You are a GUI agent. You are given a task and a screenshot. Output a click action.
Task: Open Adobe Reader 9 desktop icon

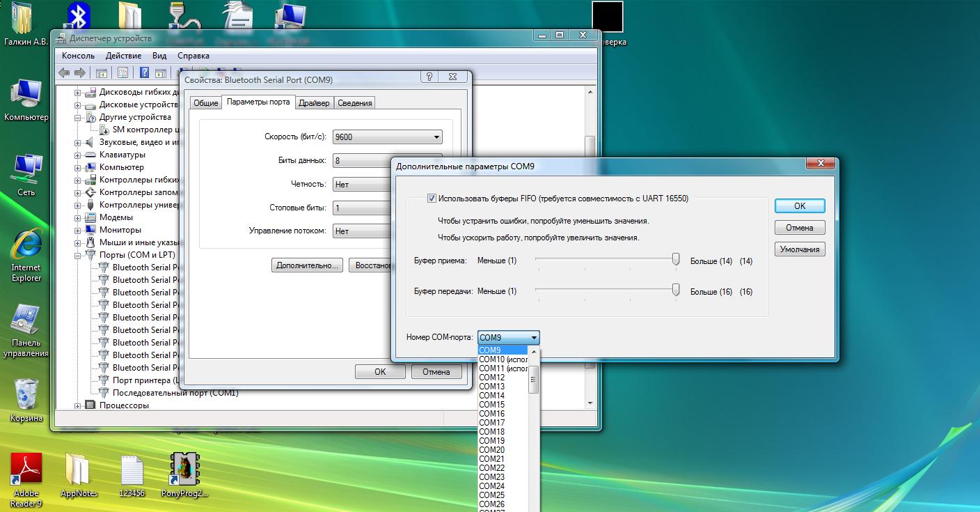pyautogui.click(x=26, y=470)
